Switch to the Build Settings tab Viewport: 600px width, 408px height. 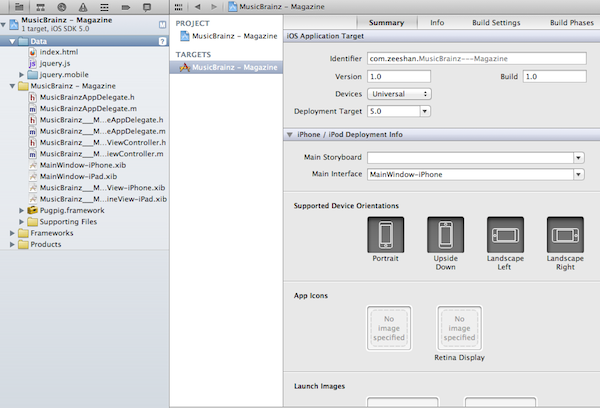tap(496, 23)
